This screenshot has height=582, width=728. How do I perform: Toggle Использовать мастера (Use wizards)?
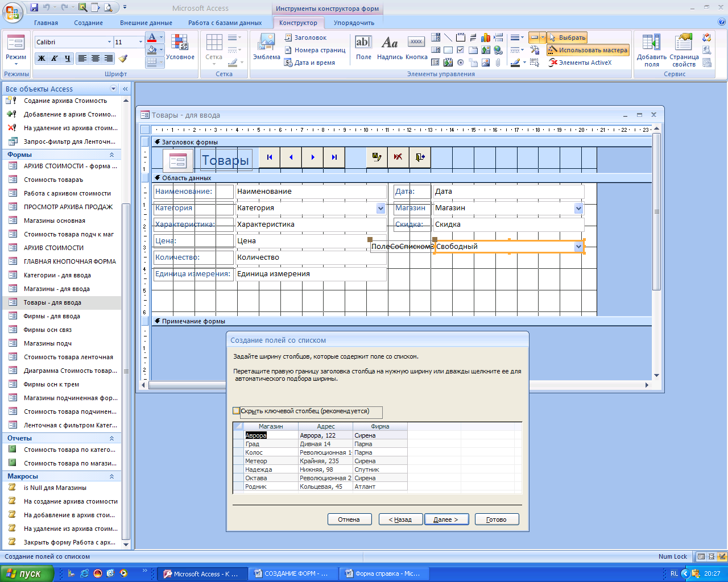tap(588, 50)
